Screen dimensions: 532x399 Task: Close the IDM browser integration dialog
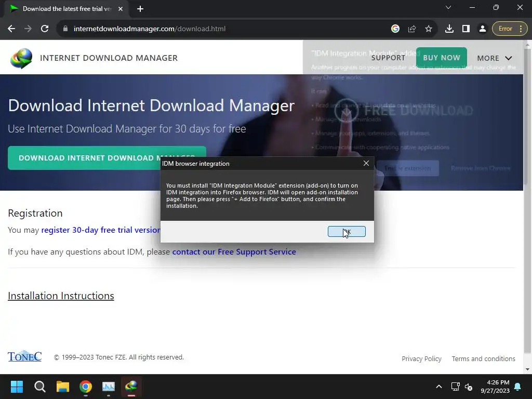(x=366, y=163)
